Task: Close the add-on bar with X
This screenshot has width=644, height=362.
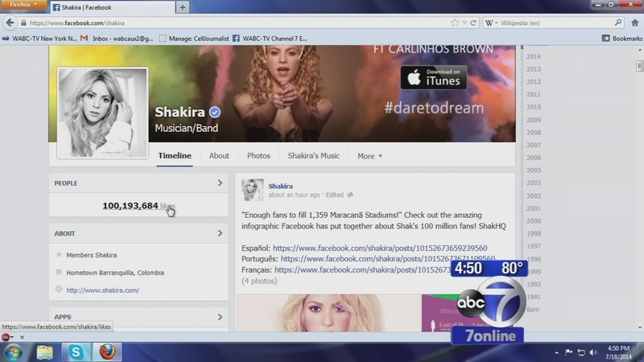Action: 23,337
